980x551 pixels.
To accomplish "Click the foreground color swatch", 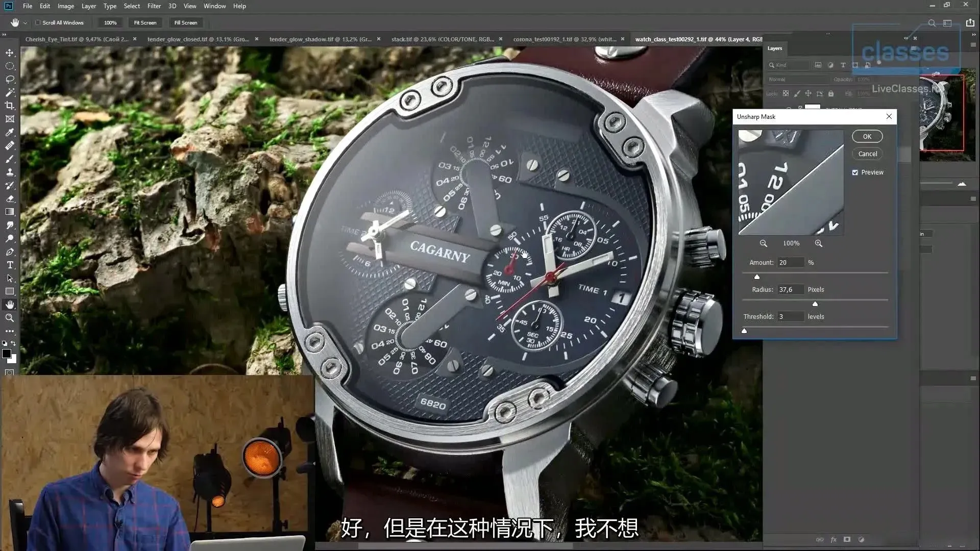I will 7,354.
